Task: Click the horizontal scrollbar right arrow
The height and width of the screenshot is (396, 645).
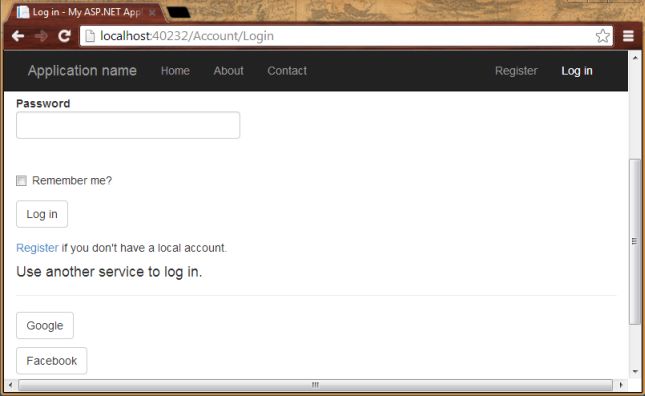Action: tap(621, 385)
